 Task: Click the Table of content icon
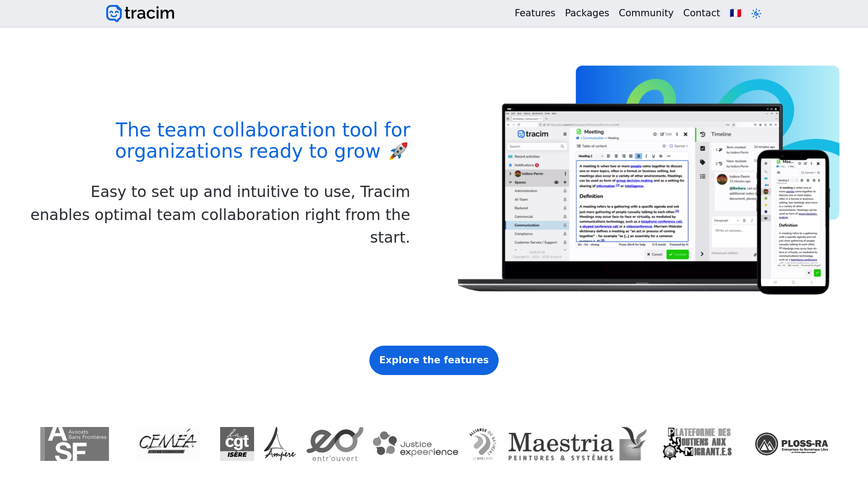[579, 146]
